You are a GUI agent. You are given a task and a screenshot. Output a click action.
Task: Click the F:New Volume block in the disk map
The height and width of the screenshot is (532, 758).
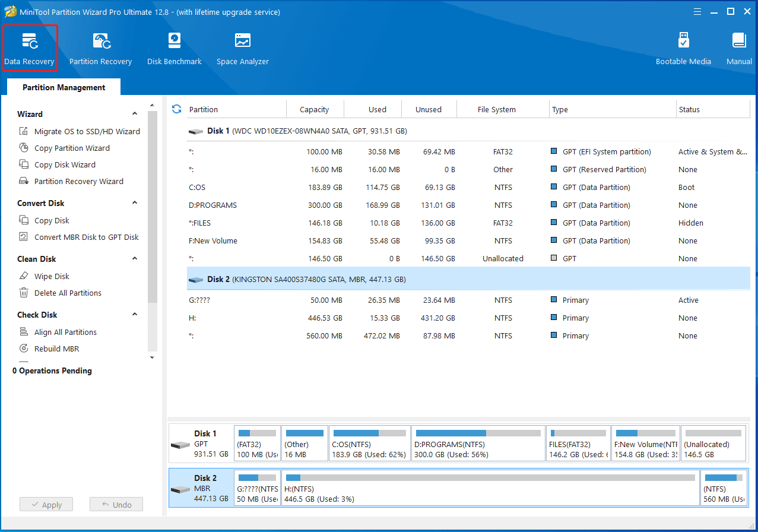point(646,444)
